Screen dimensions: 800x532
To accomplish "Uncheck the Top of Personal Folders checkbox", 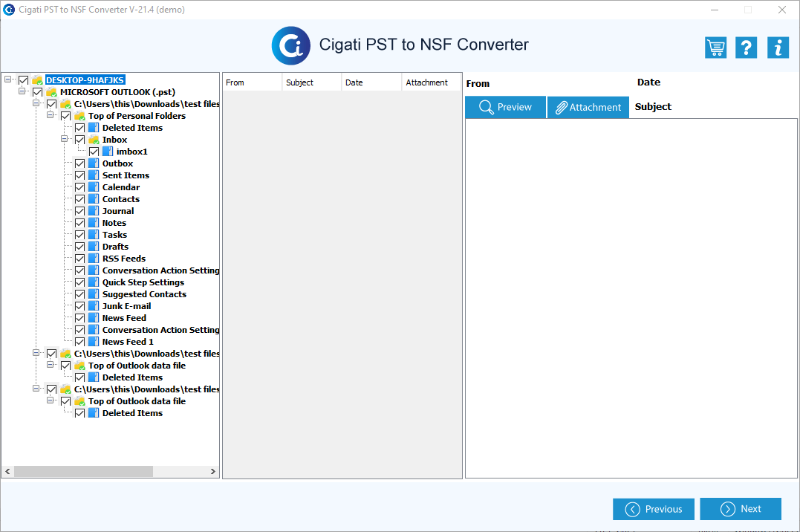I will 66,117.
